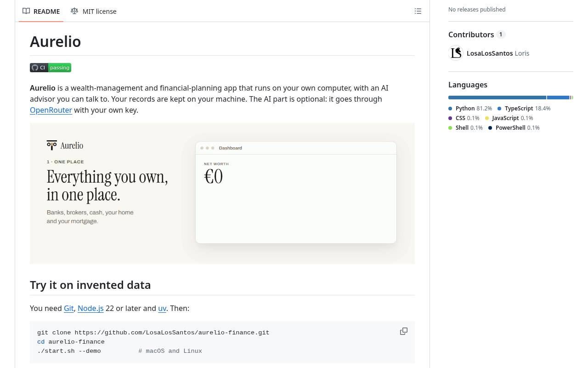
Task: Select CSS in the Languages list
Action: coord(464,118)
